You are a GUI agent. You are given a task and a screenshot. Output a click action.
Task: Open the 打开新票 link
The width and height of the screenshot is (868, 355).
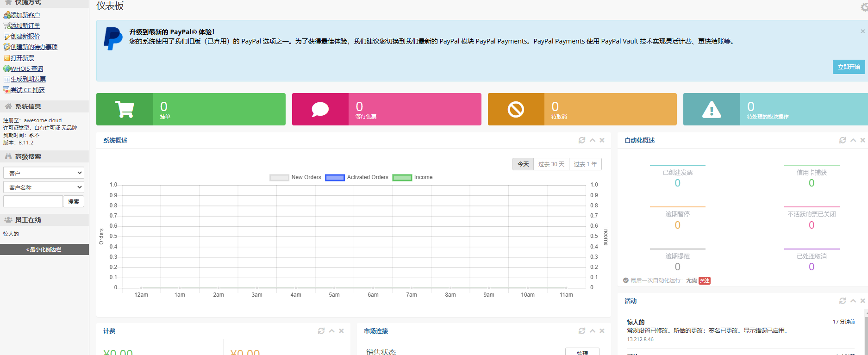23,58
